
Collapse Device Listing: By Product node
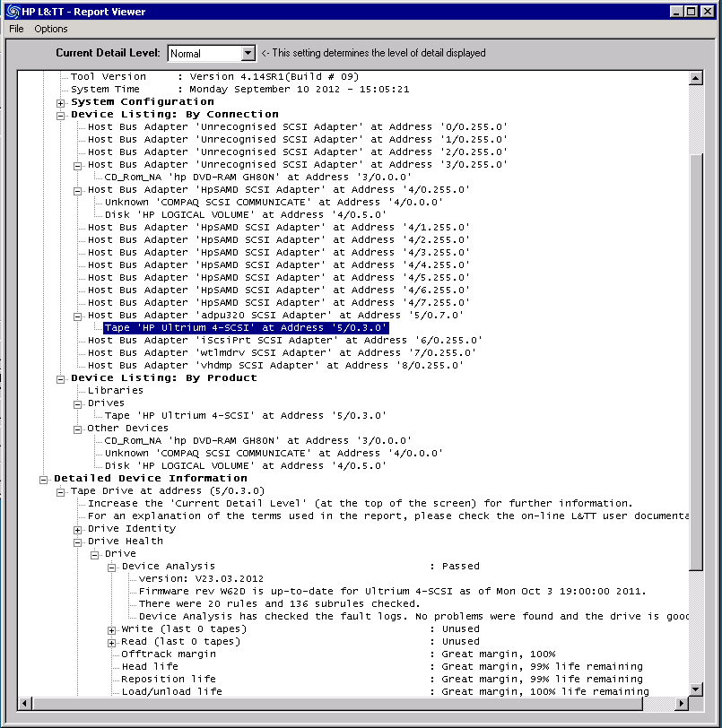point(60,379)
